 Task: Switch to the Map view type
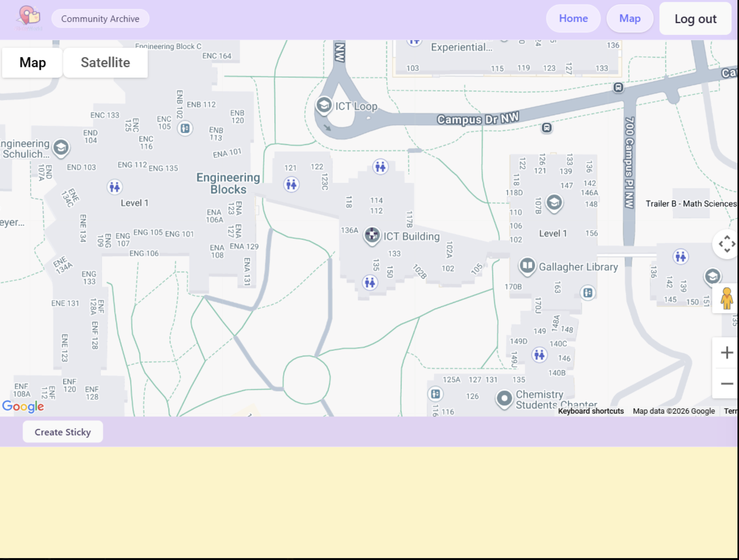coord(32,63)
